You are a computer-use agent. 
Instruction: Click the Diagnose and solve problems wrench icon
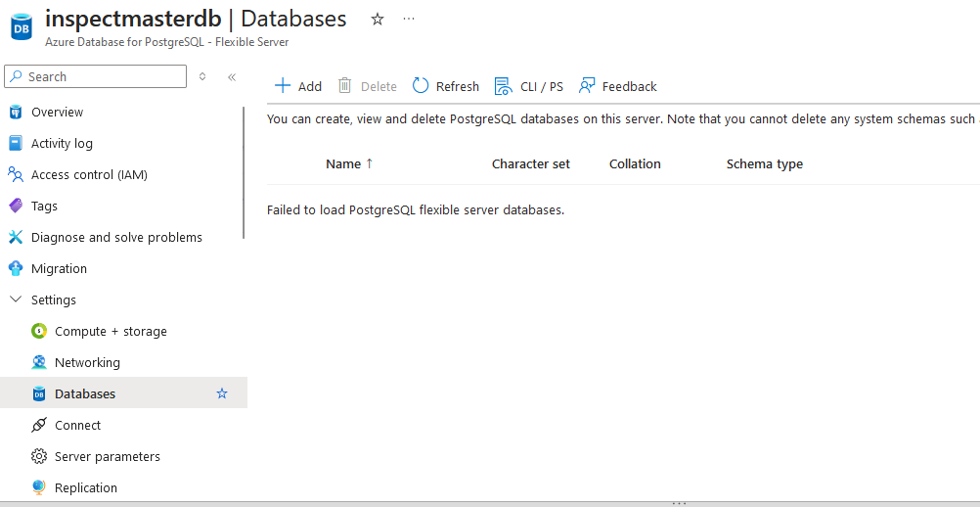16,238
